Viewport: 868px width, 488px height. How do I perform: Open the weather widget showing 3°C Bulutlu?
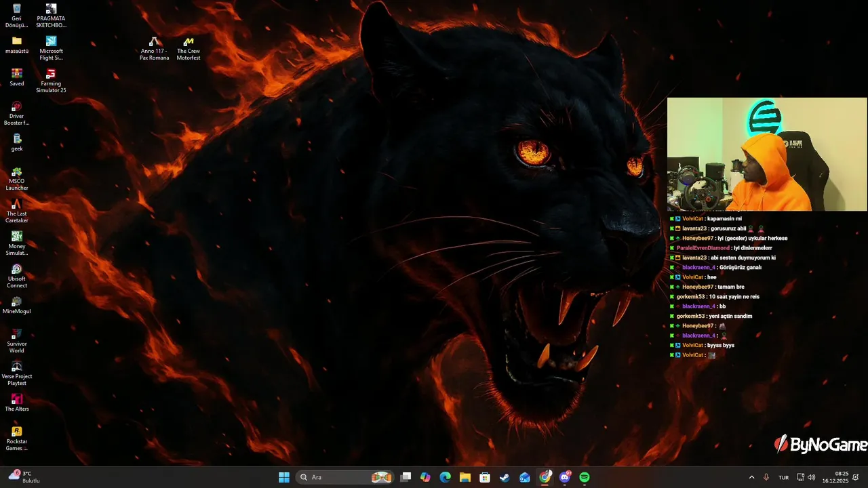point(24,477)
